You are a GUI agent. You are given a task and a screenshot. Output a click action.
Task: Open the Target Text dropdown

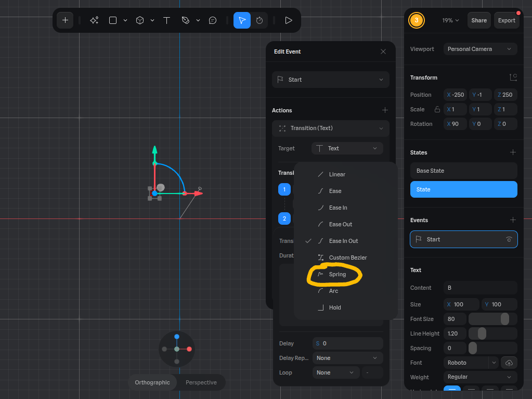[x=347, y=148]
